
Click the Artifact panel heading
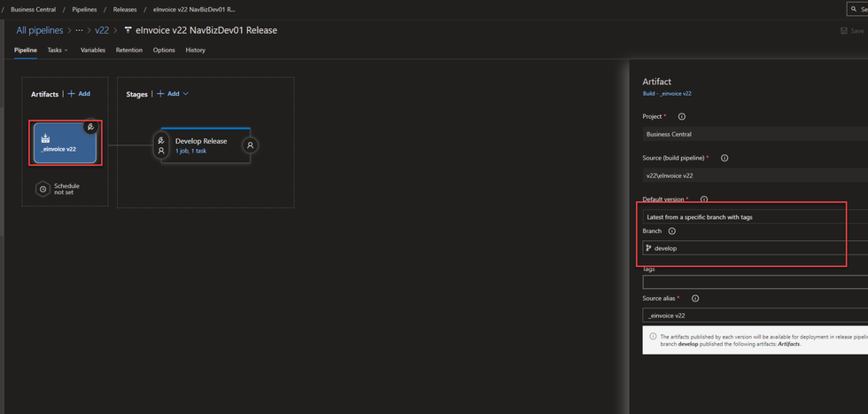coord(656,82)
